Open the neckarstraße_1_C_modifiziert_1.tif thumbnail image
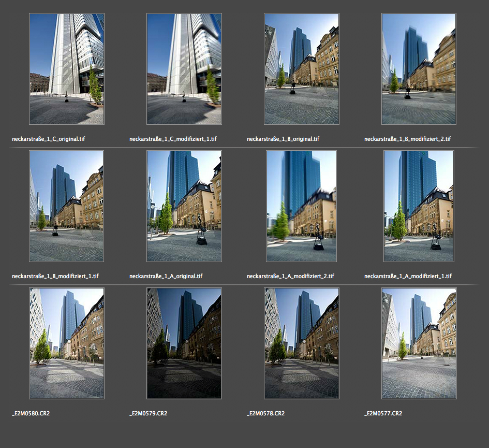Viewport: 489px width, 448px height. coord(184,69)
